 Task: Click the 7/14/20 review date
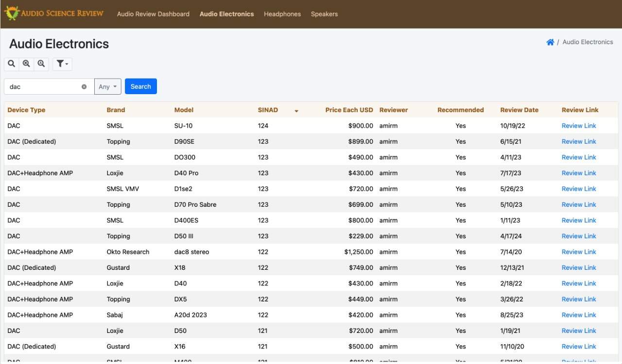(x=511, y=252)
